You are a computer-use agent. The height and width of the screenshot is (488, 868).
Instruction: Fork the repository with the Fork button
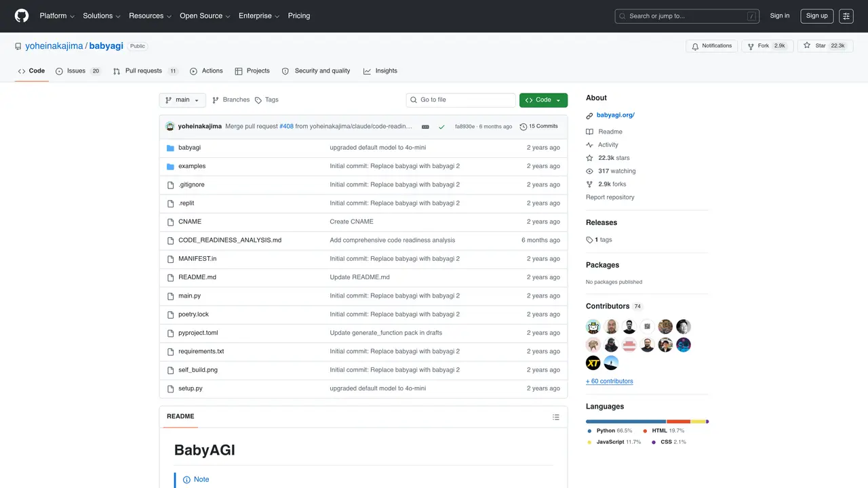pos(767,46)
